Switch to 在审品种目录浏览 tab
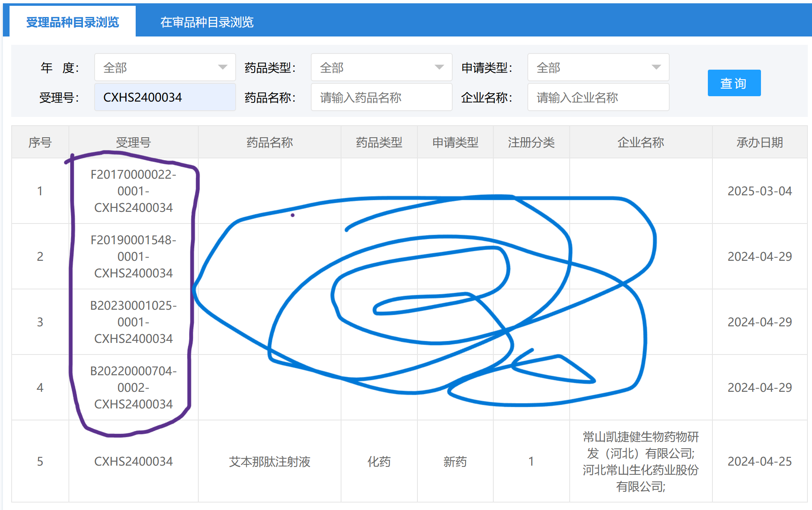 pos(207,22)
